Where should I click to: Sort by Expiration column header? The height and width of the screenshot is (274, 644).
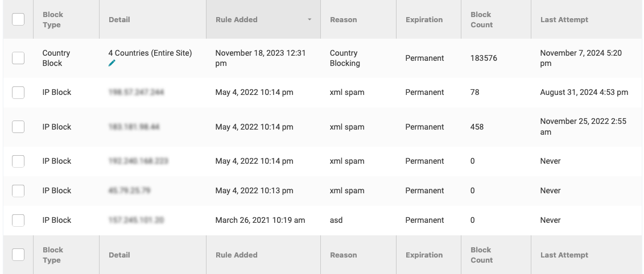coord(424,19)
